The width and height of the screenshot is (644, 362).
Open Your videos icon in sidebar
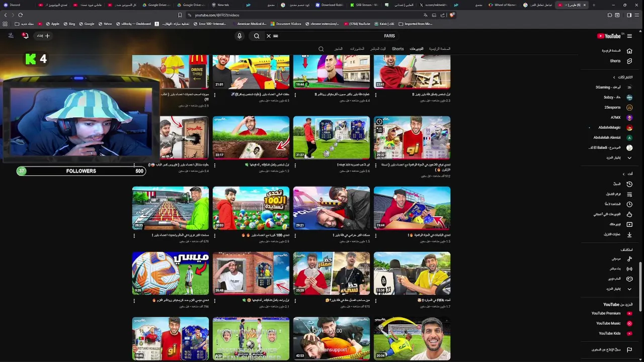point(629,224)
